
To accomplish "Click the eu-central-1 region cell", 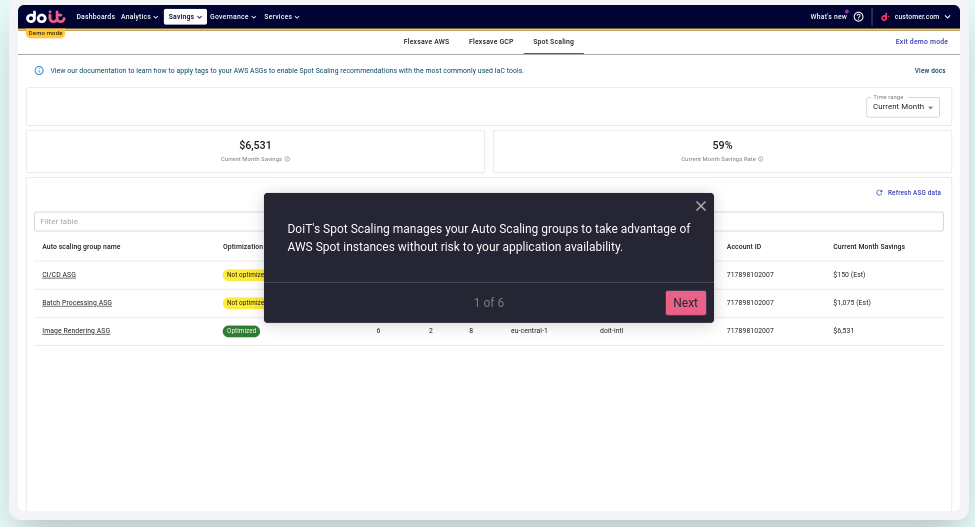I will (x=529, y=331).
